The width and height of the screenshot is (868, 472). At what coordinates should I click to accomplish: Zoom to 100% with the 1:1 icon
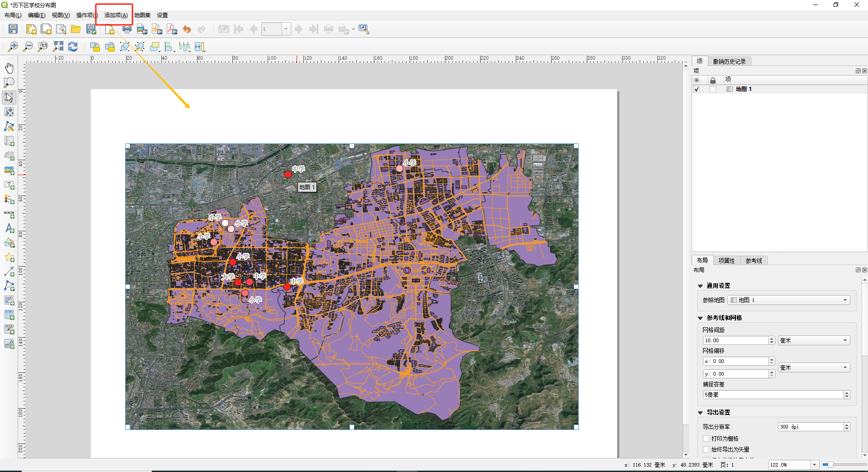point(43,47)
